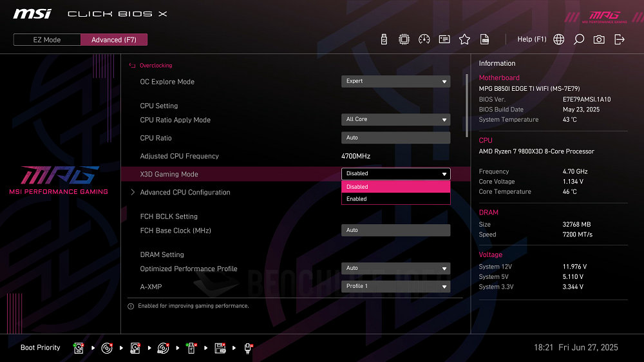The height and width of the screenshot is (362, 644).
Task: Open the M-Flash USB BIOS update icon
Action: [384, 39]
